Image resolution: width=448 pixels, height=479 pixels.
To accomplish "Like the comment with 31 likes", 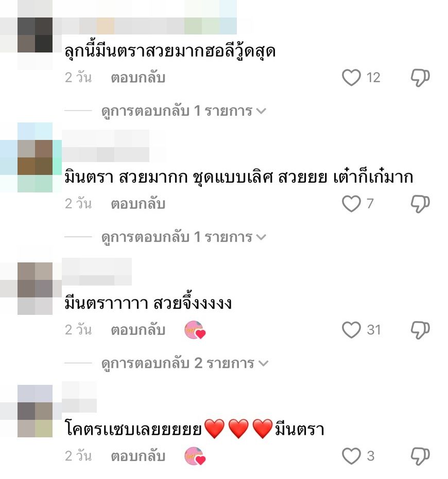I will click(x=351, y=330).
